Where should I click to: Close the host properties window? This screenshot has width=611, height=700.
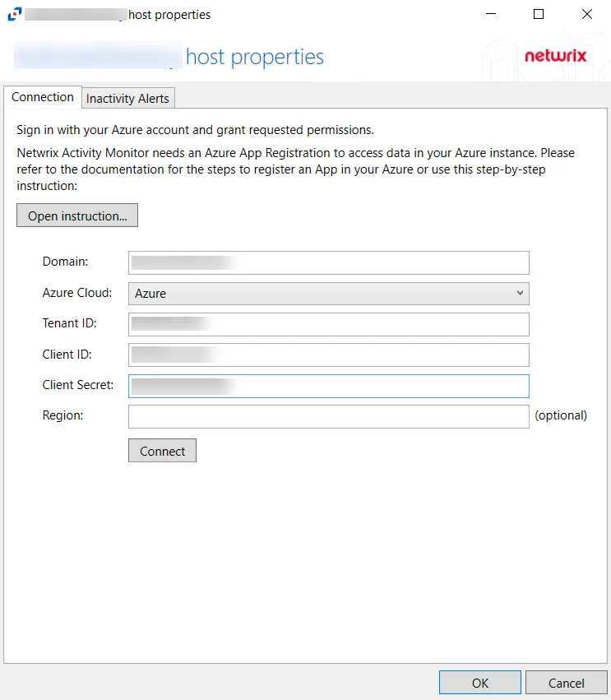tap(587, 14)
